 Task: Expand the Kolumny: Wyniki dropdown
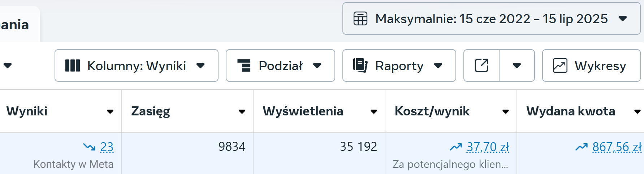tap(200, 65)
